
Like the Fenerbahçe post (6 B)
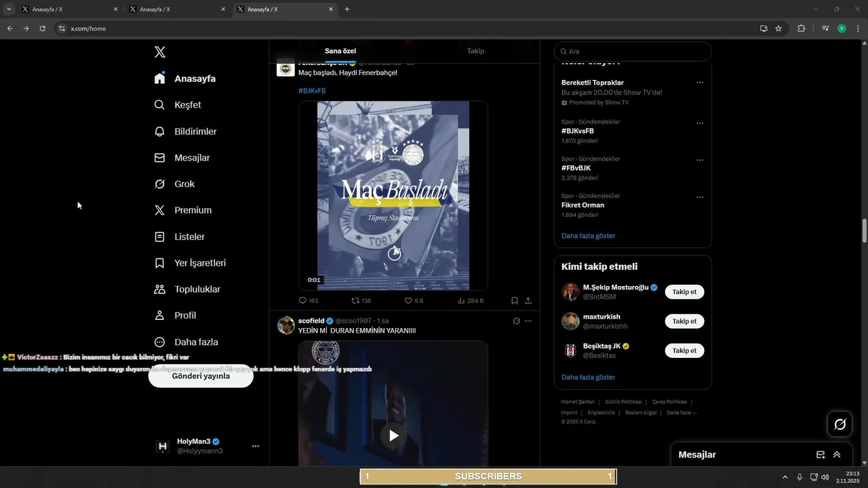click(414, 300)
